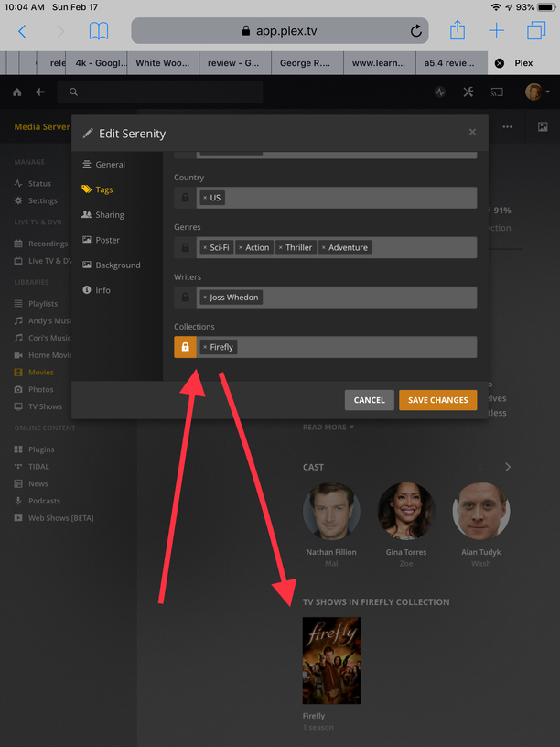Go to the Background section
560x747 pixels.
click(x=111, y=265)
